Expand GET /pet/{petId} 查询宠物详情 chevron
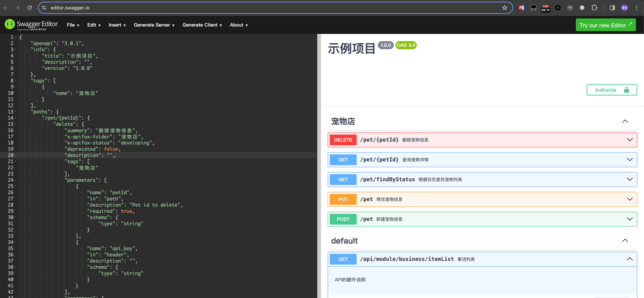 630,159
